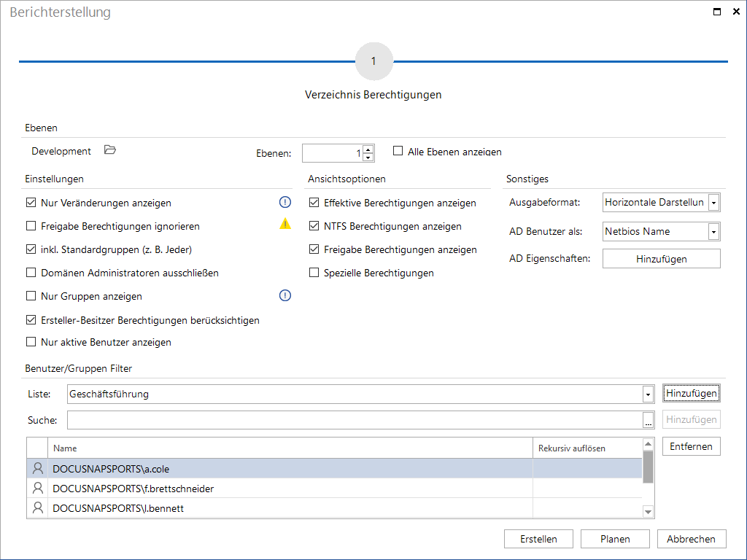The image size is (747, 560).
Task: Expand the Liste dropdown Geschäftsführung
Action: click(648, 394)
